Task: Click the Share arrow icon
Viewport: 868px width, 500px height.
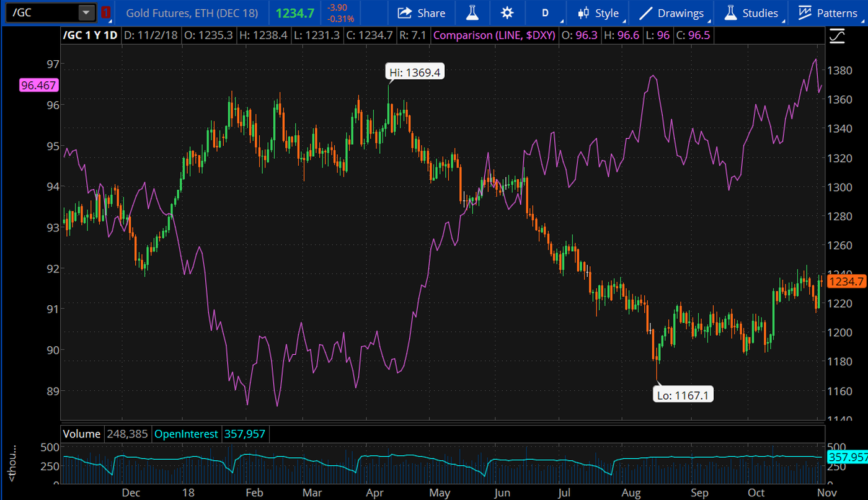Action: point(405,12)
